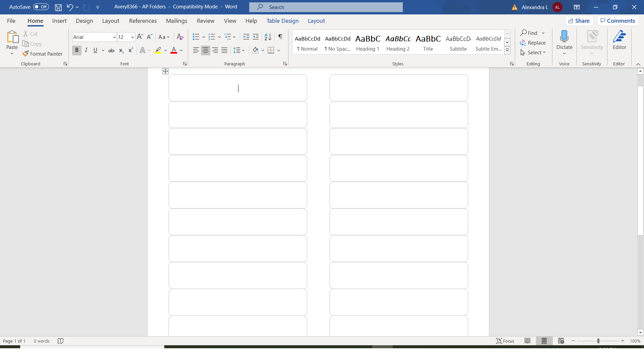Click Clear All Formatting icon
This screenshot has width=644, height=362.
click(180, 37)
